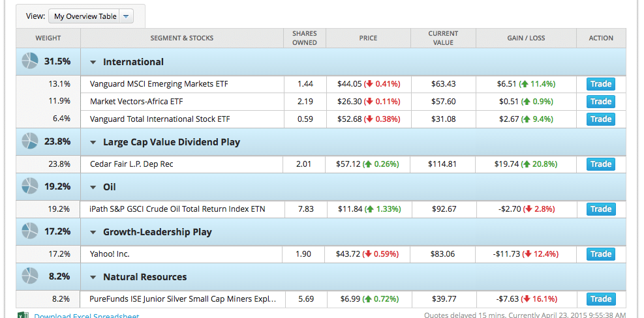This screenshot has height=318, width=644.
Task: Click the SEGMENT & STOCKS column header
Action: click(182, 38)
